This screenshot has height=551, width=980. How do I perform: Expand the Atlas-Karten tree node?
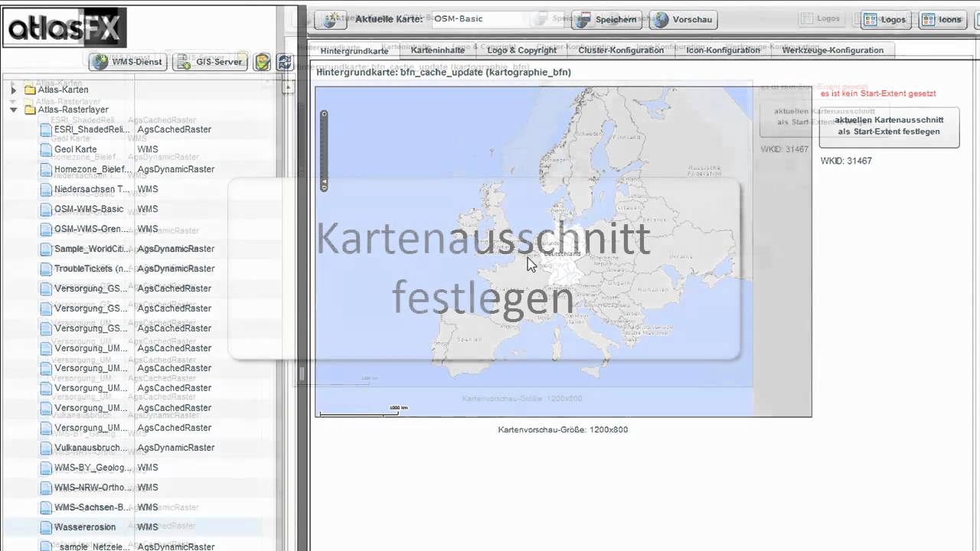click(x=13, y=90)
